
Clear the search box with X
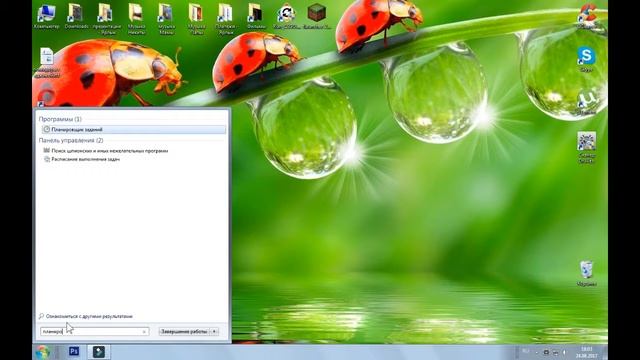[x=144, y=332]
